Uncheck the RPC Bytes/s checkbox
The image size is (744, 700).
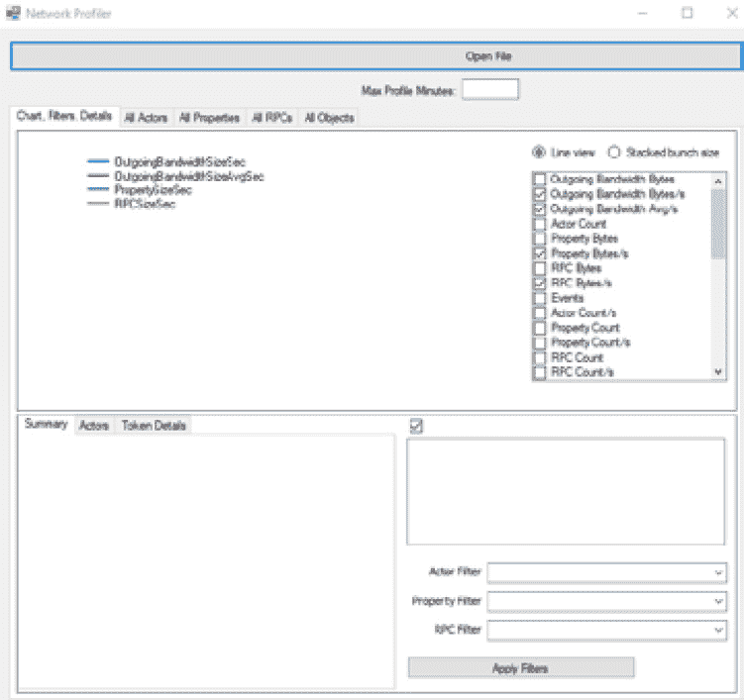pyautogui.click(x=540, y=283)
